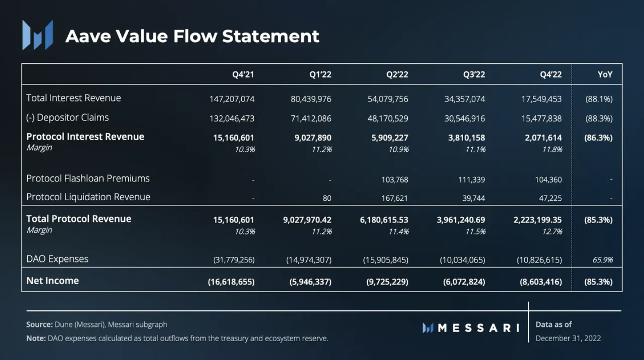Click the Q2'22 column header

click(x=397, y=75)
